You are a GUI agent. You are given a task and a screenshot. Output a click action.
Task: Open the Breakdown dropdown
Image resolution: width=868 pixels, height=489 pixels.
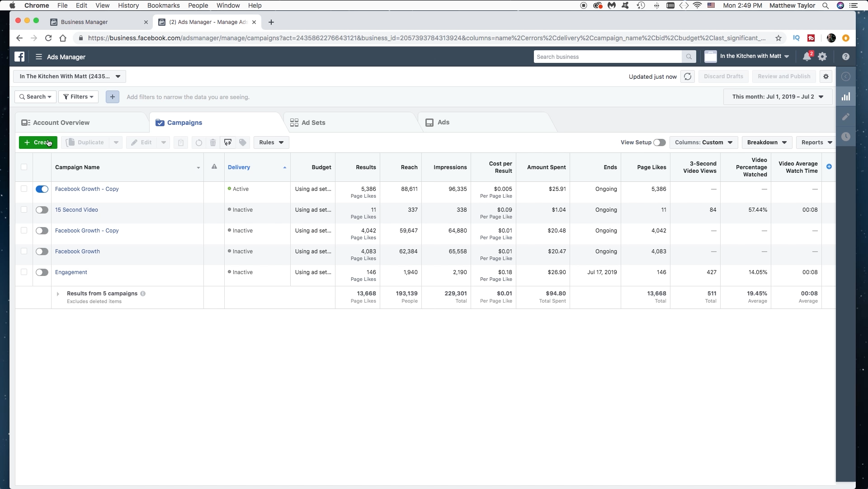tap(767, 142)
